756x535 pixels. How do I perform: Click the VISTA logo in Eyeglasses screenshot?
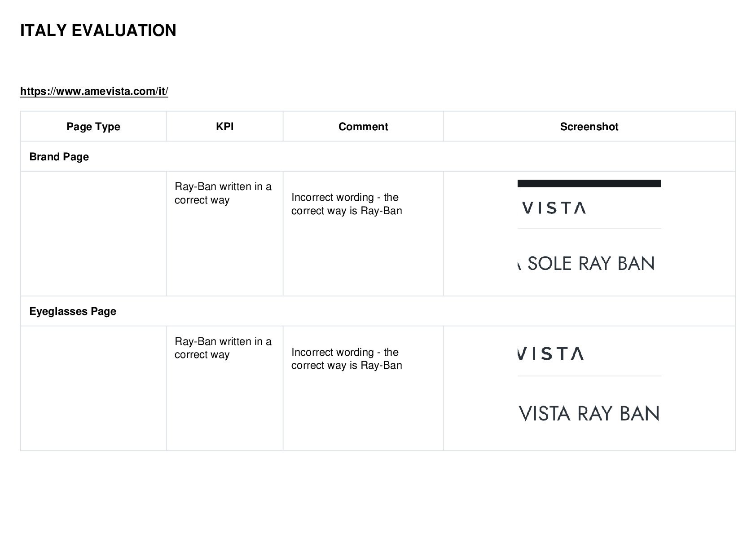tap(551, 354)
